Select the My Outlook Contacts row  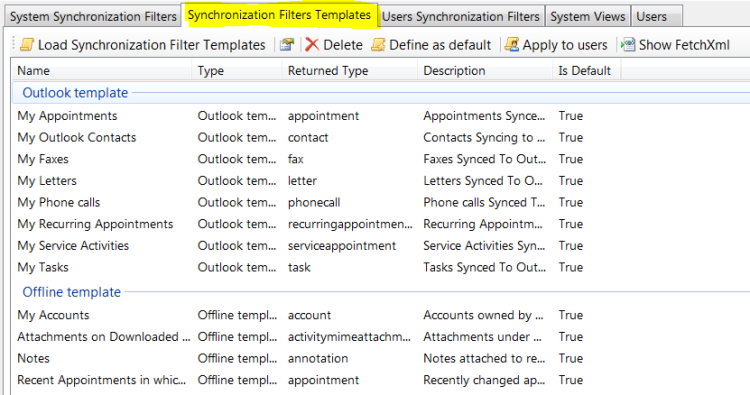point(381,137)
